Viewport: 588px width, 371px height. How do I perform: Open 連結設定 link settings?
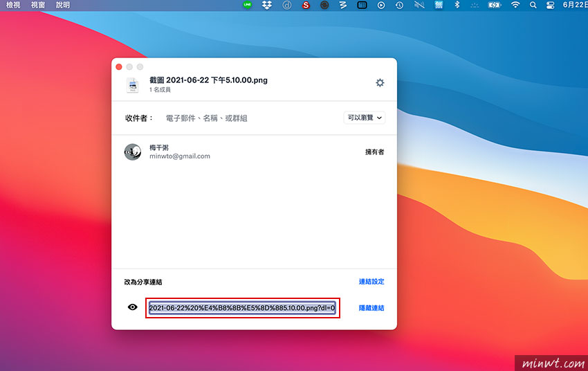371,281
